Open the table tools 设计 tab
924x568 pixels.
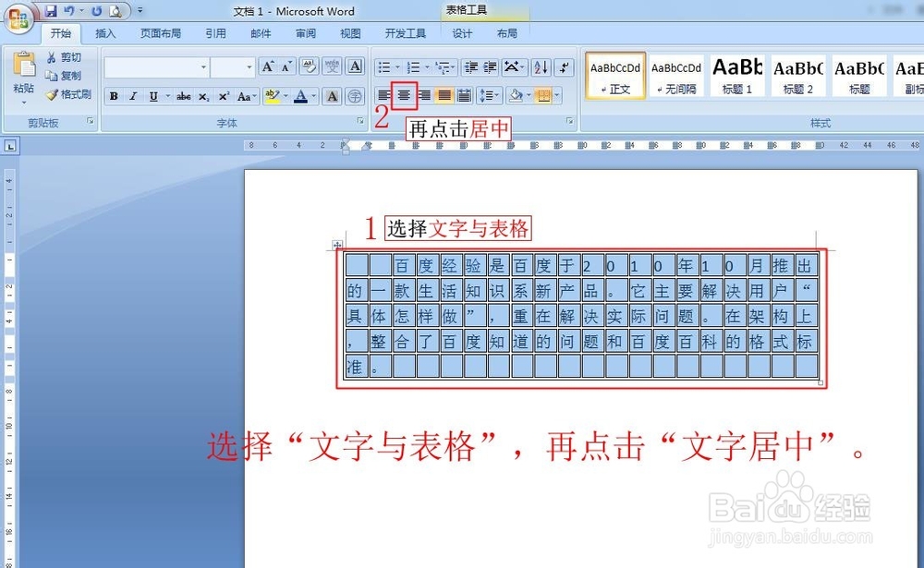click(x=462, y=33)
